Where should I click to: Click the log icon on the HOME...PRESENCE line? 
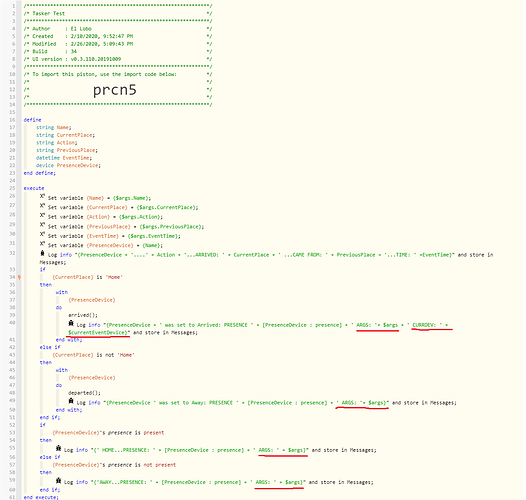pyautogui.click(x=58, y=448)
